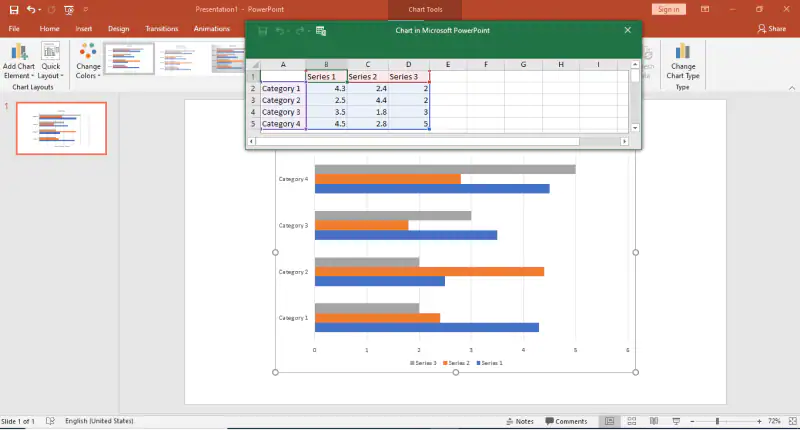This screenshot has width=800, height=430.
Task: Select the Animations tab
Action: tap(212, 29)
